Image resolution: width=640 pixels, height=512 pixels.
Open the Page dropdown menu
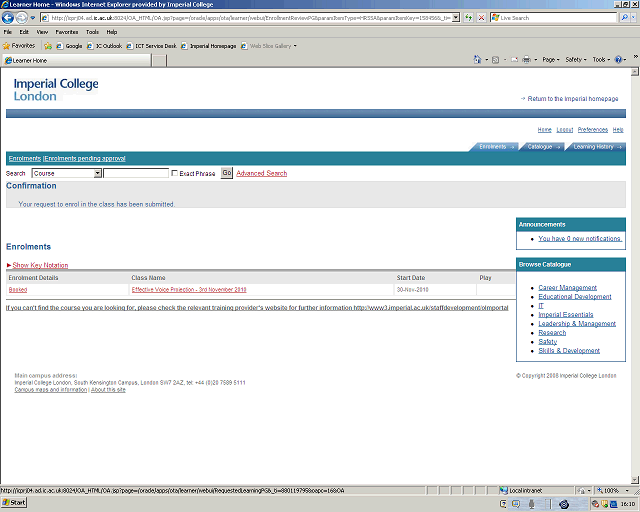coord(550,60)
